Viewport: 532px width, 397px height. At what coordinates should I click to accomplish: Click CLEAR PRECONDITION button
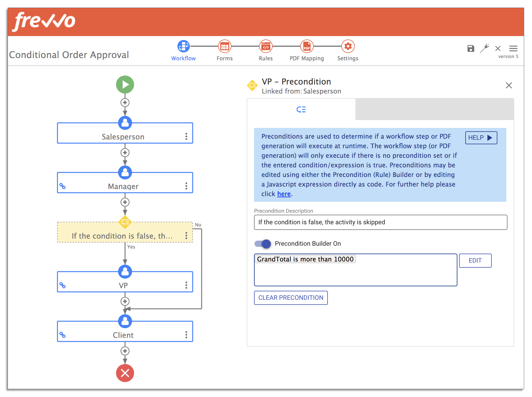click(x=291, y=298)
